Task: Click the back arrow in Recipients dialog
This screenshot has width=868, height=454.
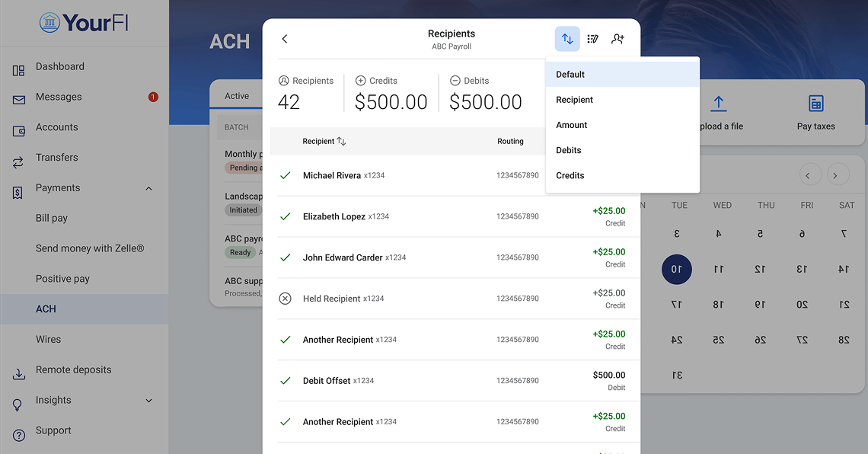Action: coord(284,38)
